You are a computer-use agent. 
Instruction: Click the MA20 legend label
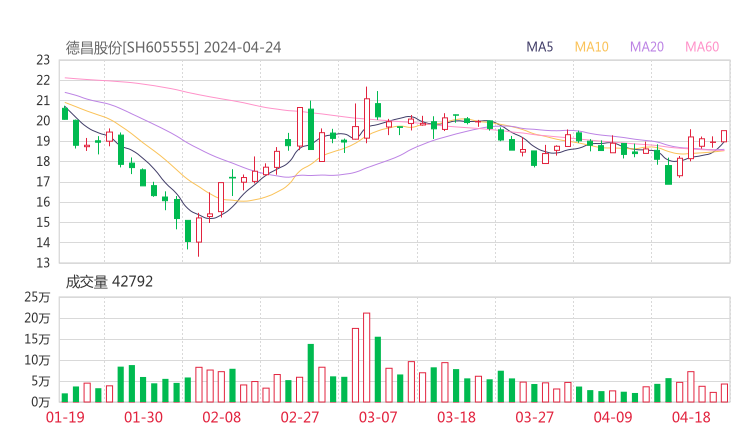coord(647,47)
